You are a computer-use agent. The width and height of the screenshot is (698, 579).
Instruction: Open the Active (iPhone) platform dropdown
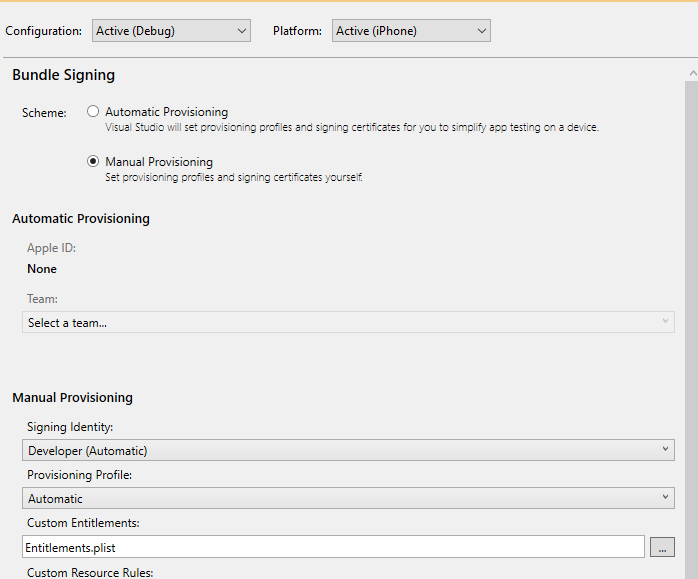tap(411, 31)
